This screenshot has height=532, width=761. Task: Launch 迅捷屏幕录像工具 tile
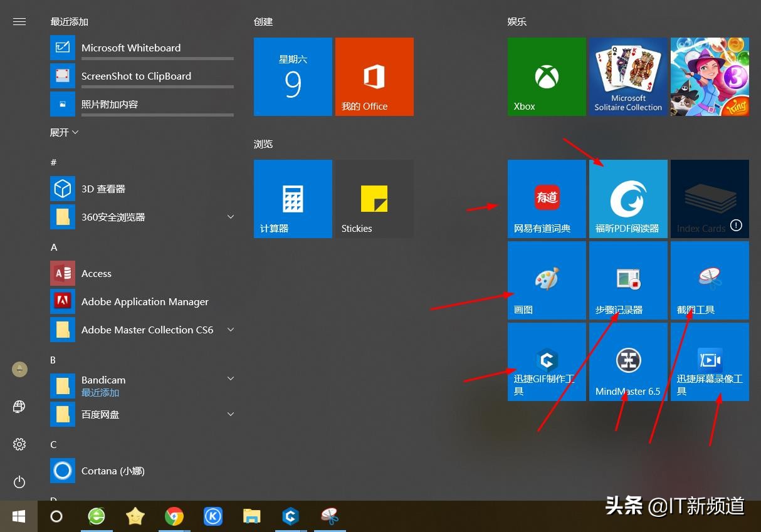(710, 362)
